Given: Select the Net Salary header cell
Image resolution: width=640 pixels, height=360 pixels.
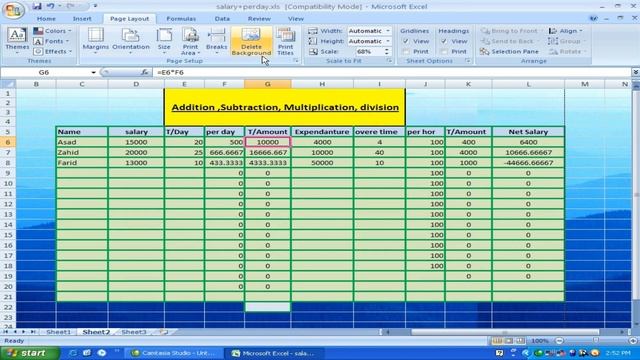Looking at the screenshot, I should pyautogui.click(x=528, y=132).
